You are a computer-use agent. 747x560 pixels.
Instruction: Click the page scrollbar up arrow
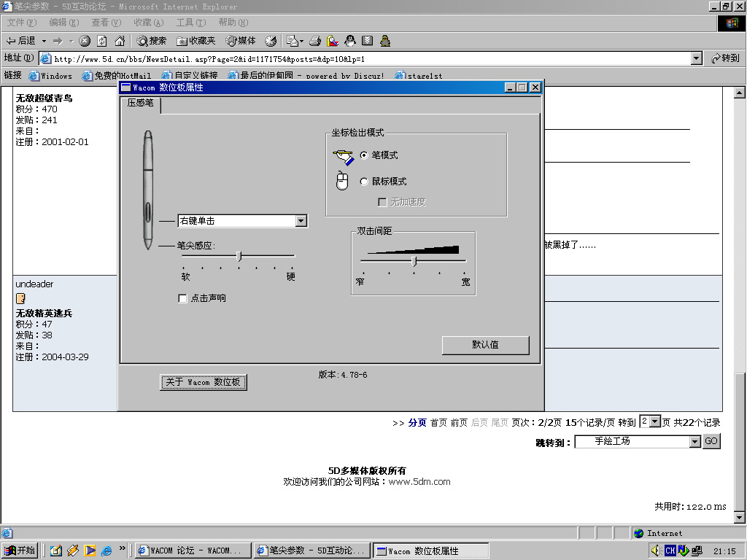740,93
